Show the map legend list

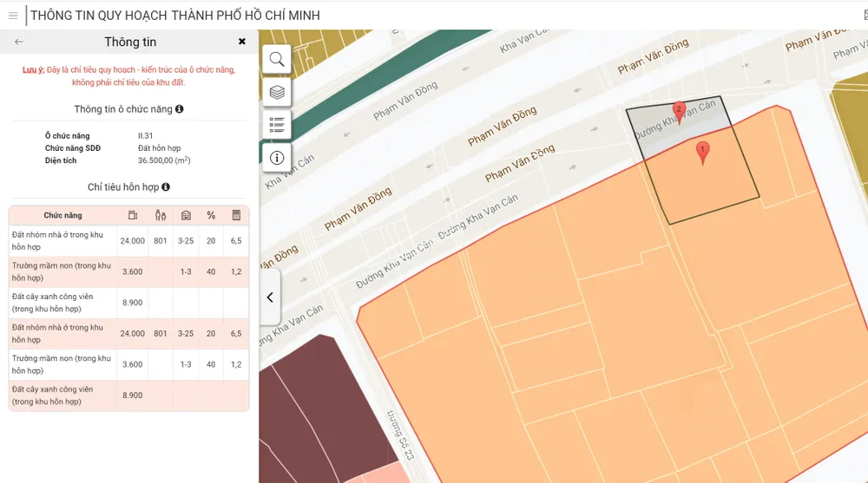pos(277,125)
